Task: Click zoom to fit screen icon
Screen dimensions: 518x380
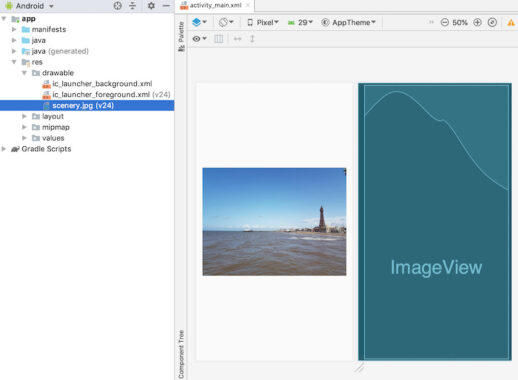Action: pos(492,22)
